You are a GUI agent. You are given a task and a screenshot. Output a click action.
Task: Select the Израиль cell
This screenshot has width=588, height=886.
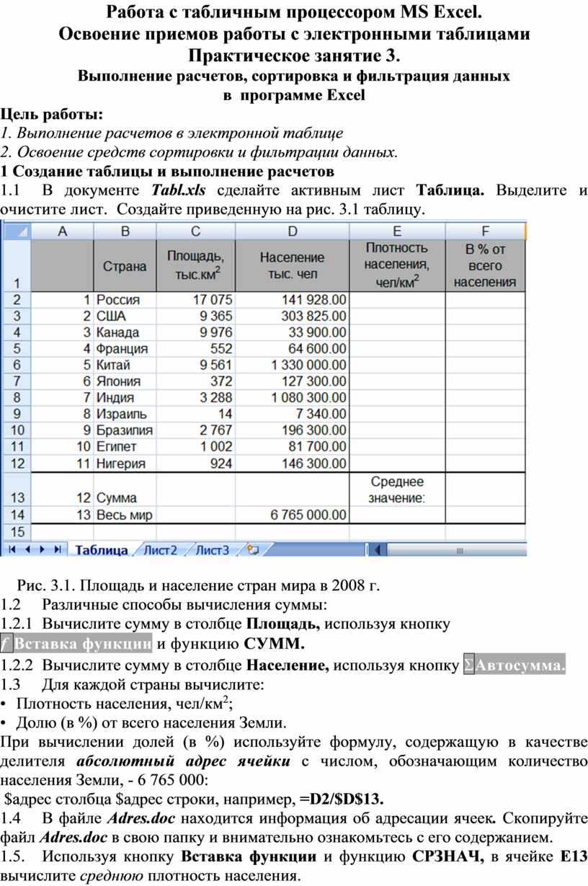[125, 415]
